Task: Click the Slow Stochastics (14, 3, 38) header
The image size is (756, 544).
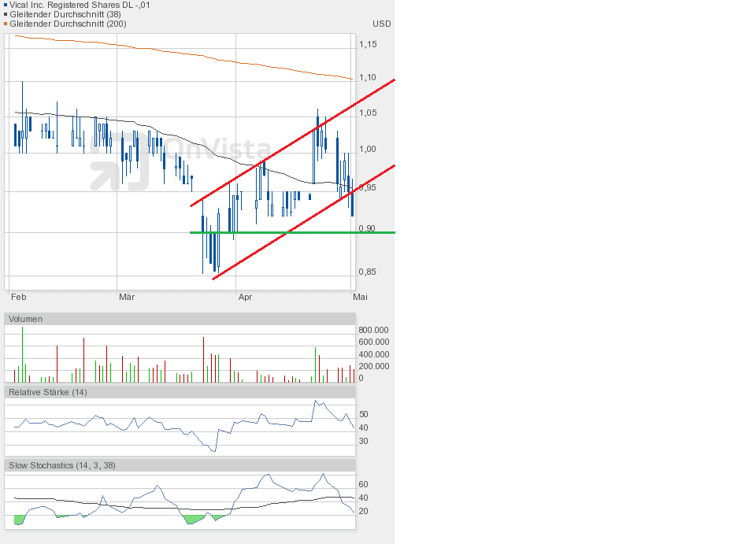Action: point(180,465)
